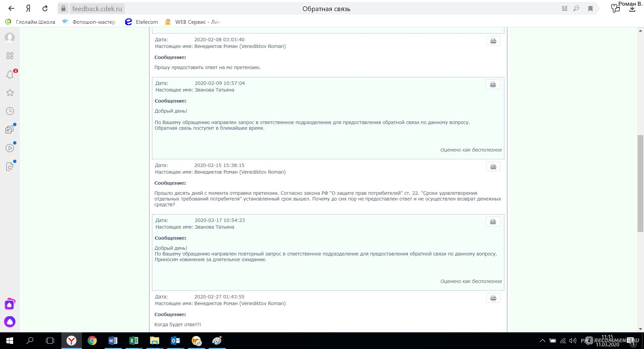Click 'Оценено как бесполезное' under the 2020-02-09 reply

click(471, 150)
